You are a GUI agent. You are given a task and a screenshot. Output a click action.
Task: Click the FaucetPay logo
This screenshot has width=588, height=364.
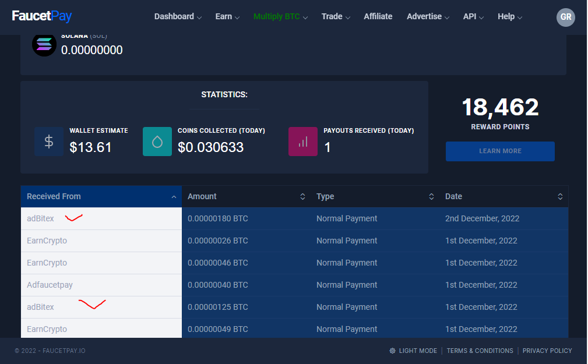click(42, 16)
